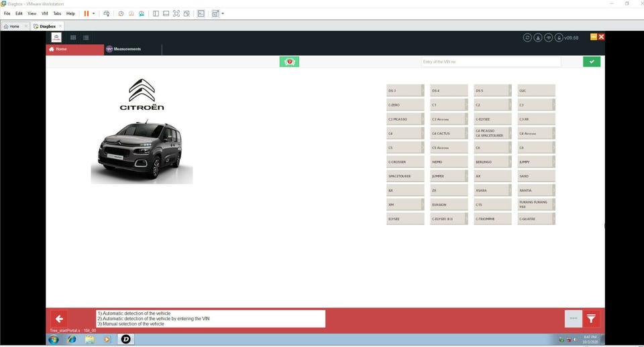This screenshot has width=644, height=347.
Task: Select the Home tab in Diagbox
Action: click(x=75, y=49)
